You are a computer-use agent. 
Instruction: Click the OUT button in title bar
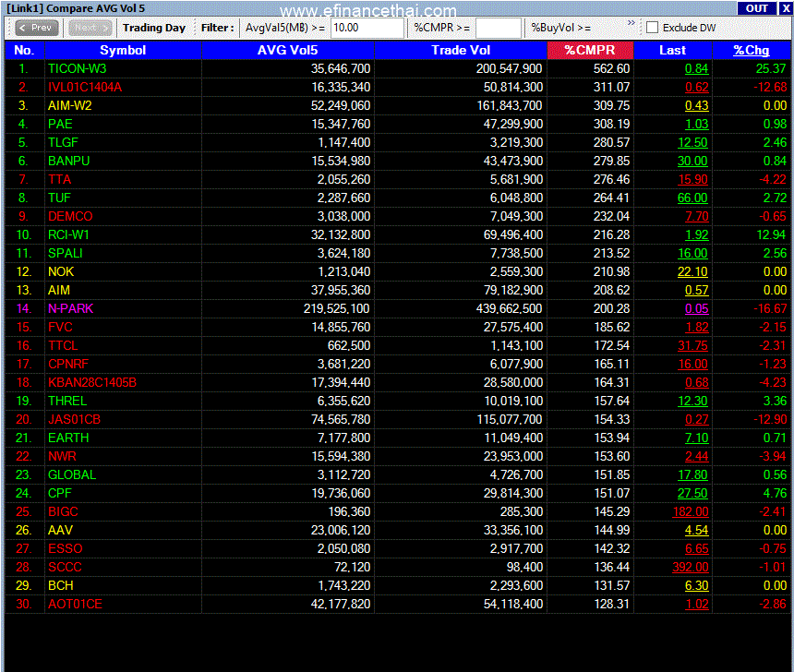tap(756, 8)
